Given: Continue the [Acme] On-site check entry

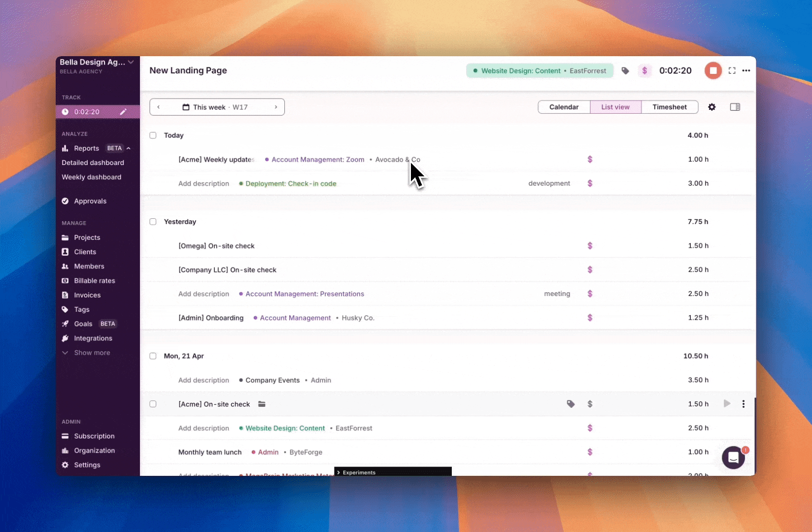Looking at the screenshot, I should [727, 404].
